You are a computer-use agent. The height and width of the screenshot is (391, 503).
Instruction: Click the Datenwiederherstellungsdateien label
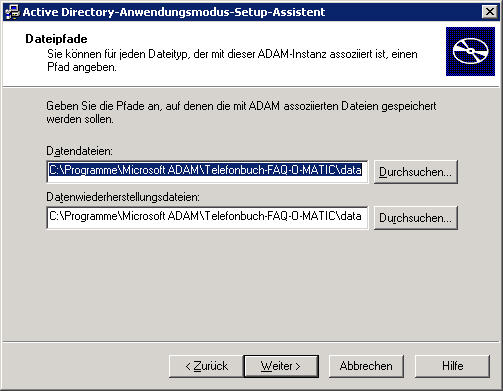[x=123, y=197]
